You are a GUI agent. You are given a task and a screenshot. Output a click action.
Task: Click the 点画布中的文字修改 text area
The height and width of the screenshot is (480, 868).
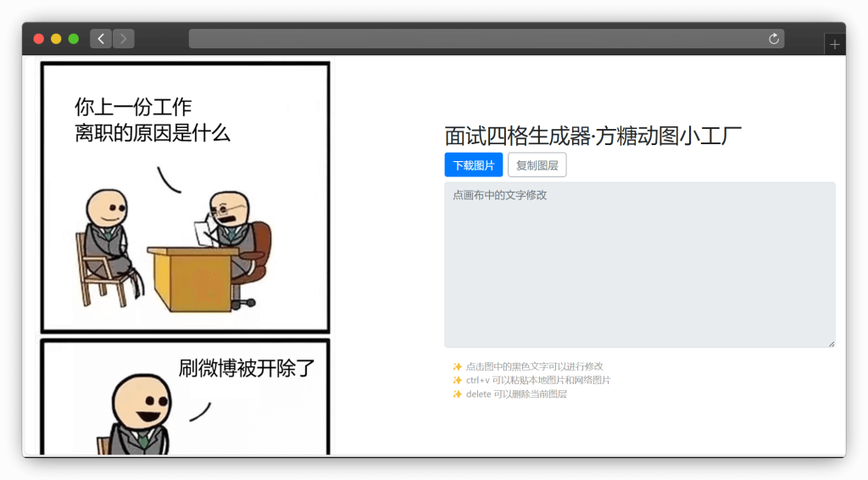tap(639, 265)
